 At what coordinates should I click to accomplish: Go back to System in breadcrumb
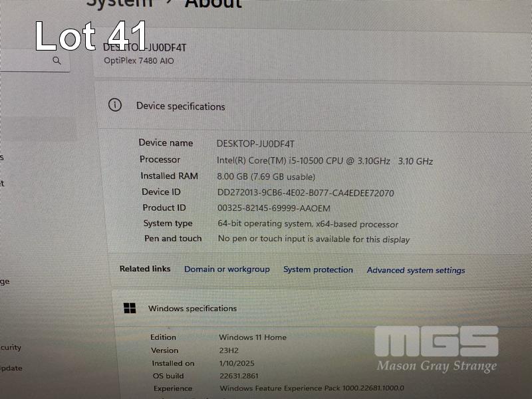tap(118, 4)
